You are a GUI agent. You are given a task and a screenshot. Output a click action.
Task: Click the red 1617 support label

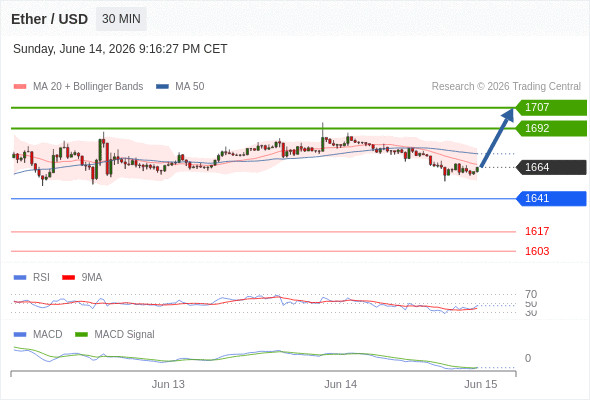537,231
